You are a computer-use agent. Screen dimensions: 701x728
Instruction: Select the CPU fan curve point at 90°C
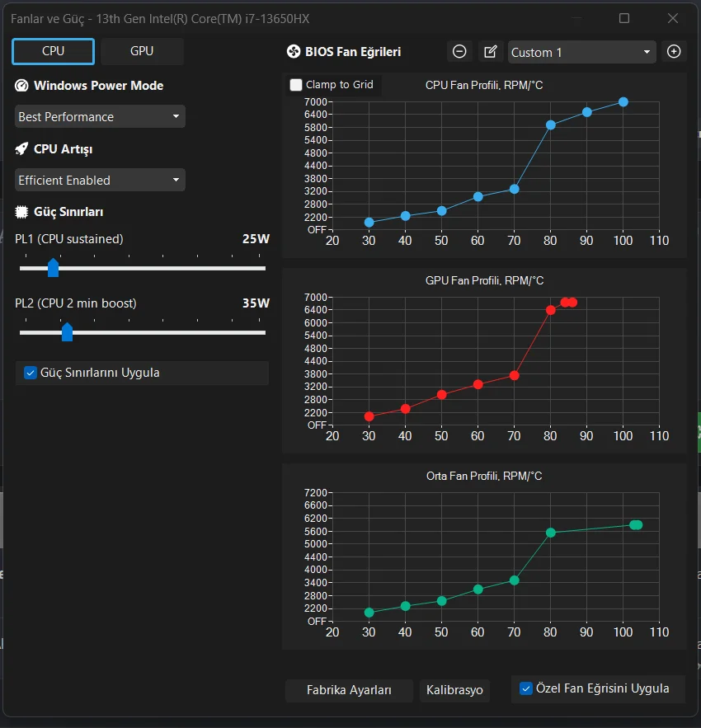[x=586, y=112]
